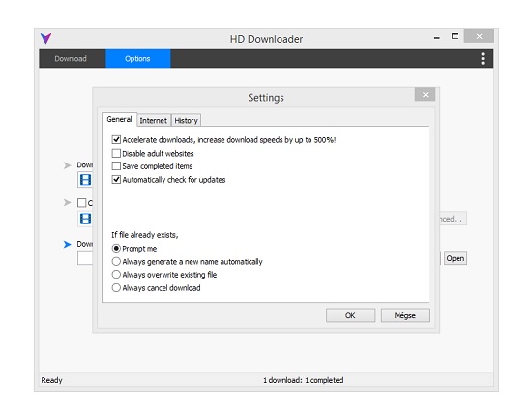532x416 pixels.
Task: Click the Ready status bar text
Action: pos(51,380)
